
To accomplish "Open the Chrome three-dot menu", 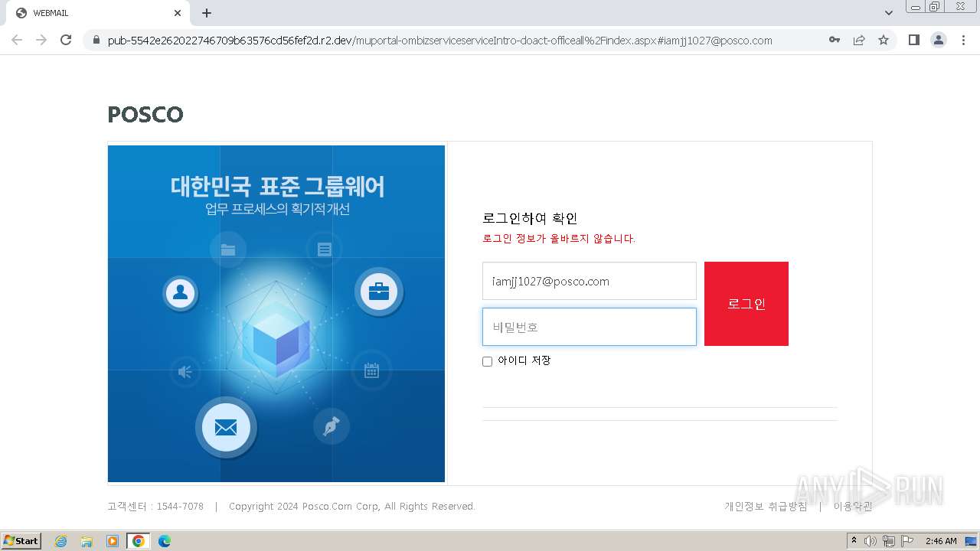I will click(964, 40).
